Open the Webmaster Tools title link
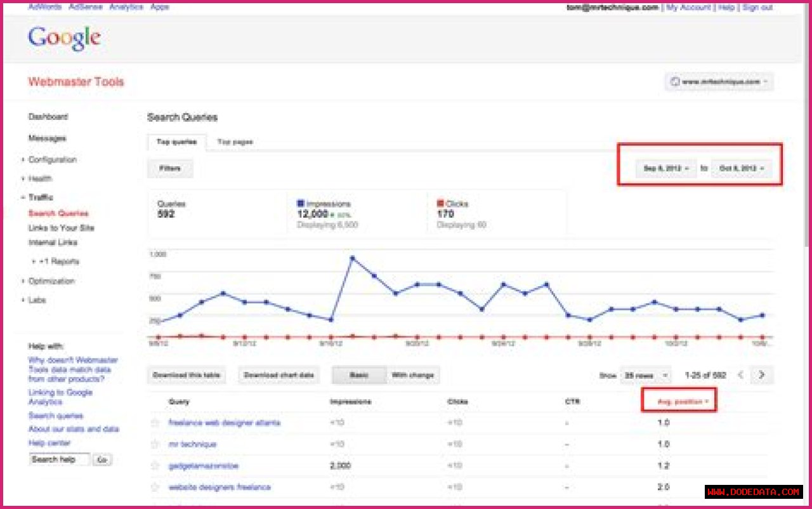The image size is (812, 509). coord(76,82)
